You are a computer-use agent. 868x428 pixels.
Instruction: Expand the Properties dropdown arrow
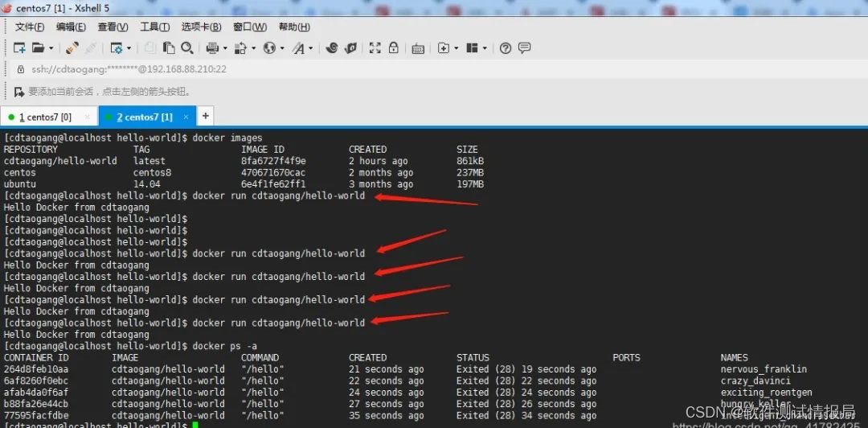coord(129,49)
